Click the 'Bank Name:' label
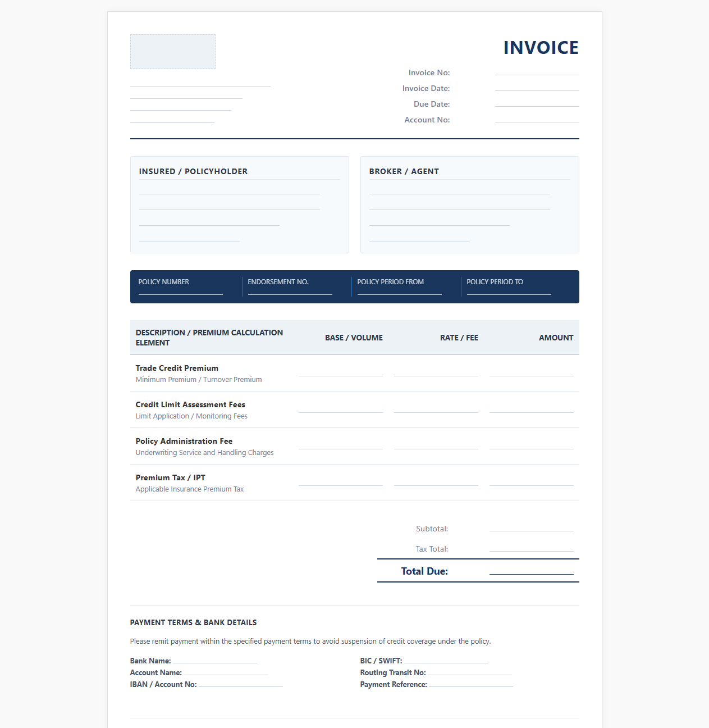Screen dimensions: 709x728 [150, 661]
